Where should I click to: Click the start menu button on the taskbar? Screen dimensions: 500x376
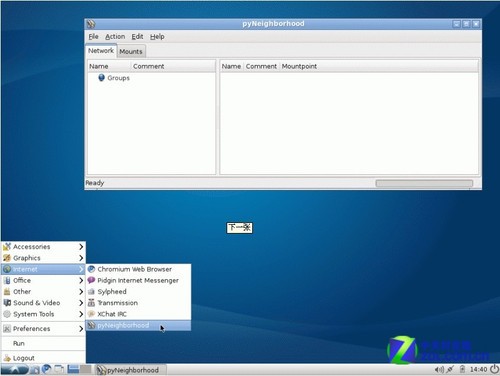coord(15,369)
